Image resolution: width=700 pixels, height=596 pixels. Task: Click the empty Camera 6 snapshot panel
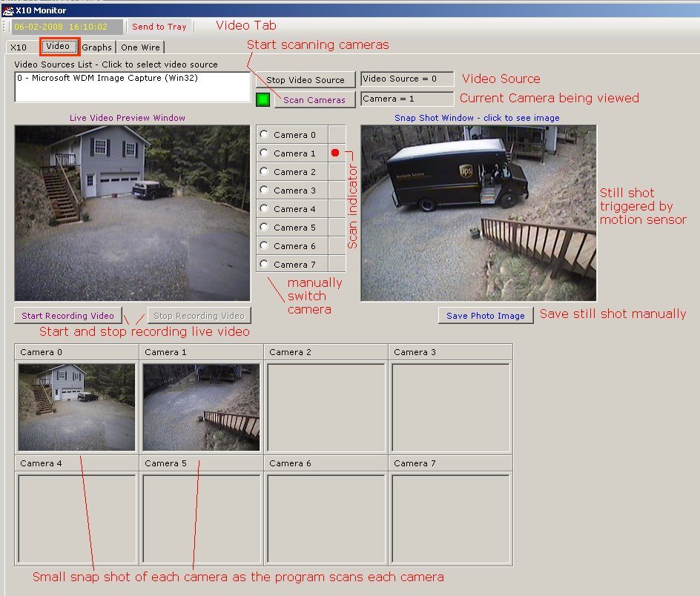coord(326,519)
